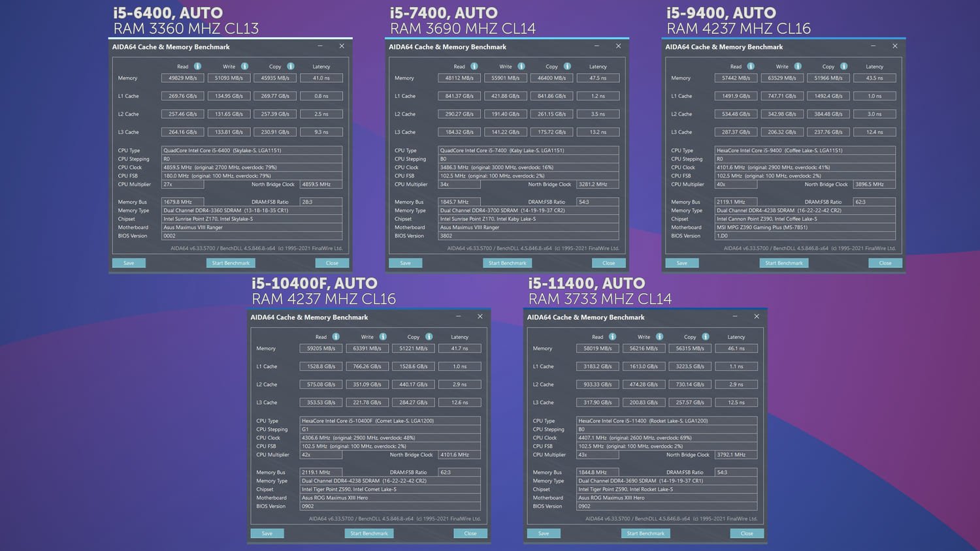Image resolution: width=980 pixels, height=551 pixels.
Task: Select the QuadCore Intel Core i5-7400 CPU type field
Action: point(528,150)
